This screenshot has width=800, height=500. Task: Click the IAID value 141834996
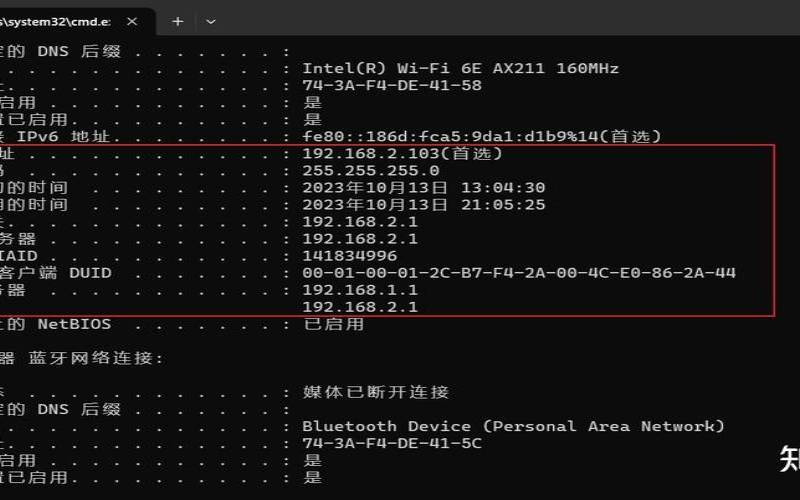tap(350, 255)
